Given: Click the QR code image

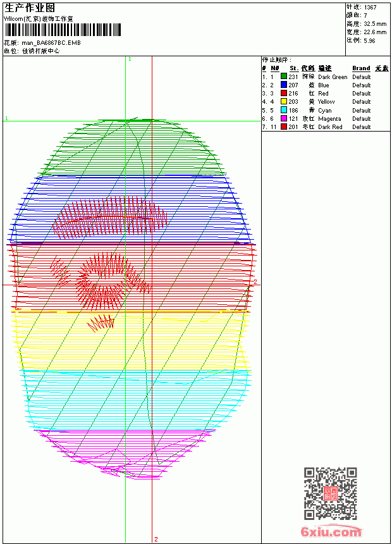Looking at the screenshot, I should (330, 493).
